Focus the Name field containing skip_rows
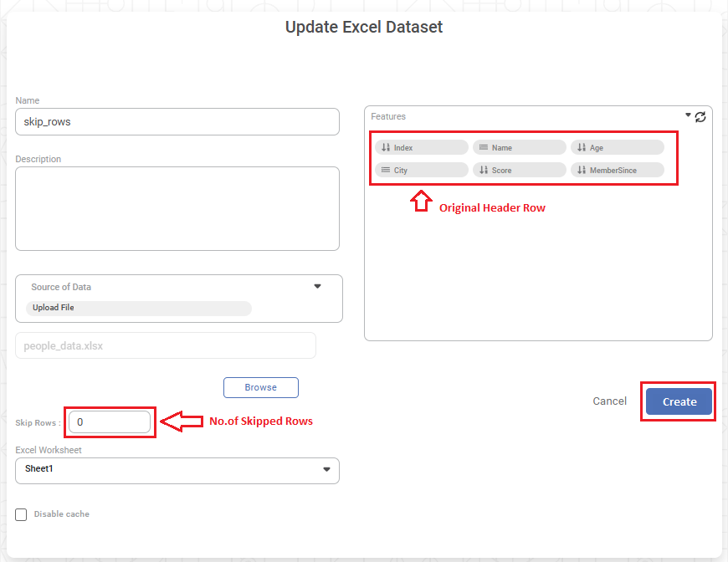The image size is (728, 562). [x=177, y=121]
